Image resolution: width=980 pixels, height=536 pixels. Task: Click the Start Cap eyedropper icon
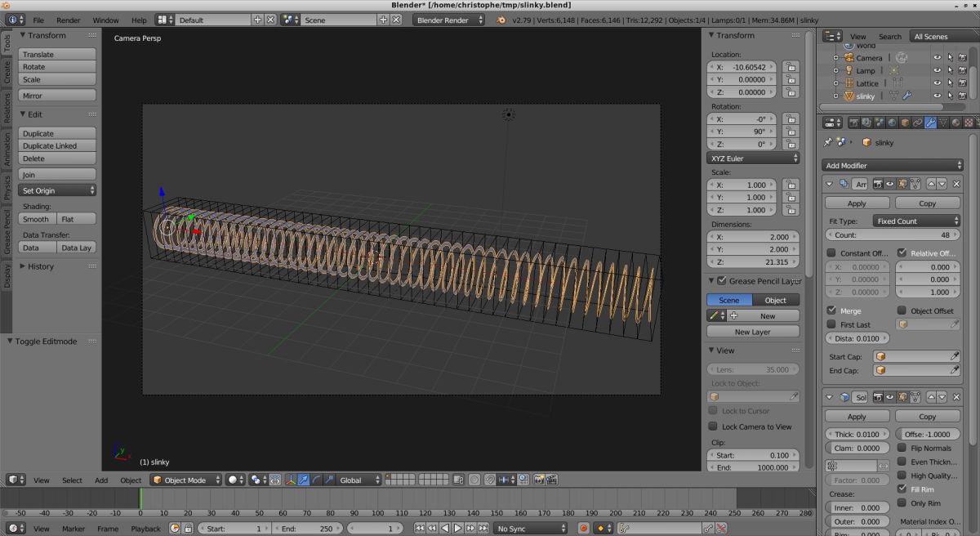pyautogui.click(x=955, y=356)
